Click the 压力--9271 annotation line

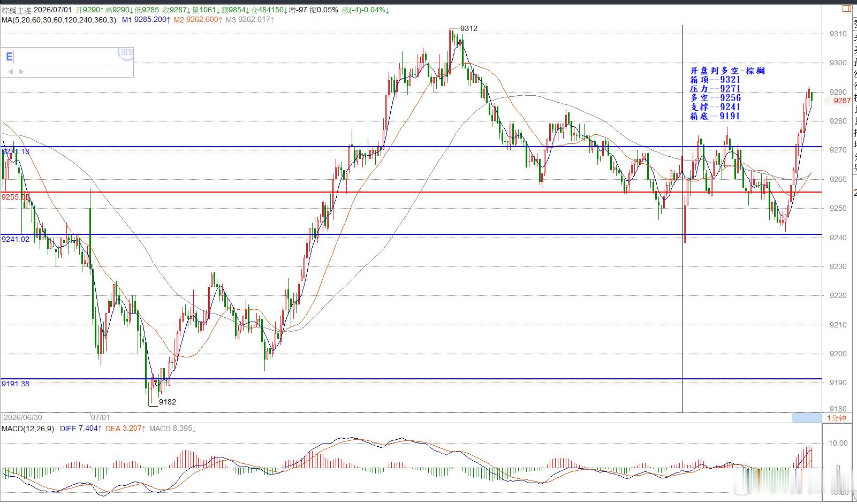[x=715, y=89]
